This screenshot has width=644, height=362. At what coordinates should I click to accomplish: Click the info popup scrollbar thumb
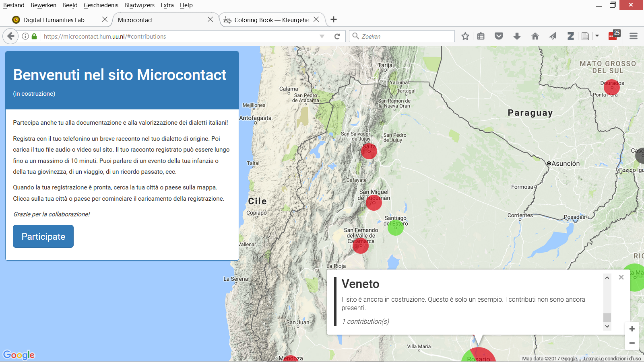pos(607,318)
